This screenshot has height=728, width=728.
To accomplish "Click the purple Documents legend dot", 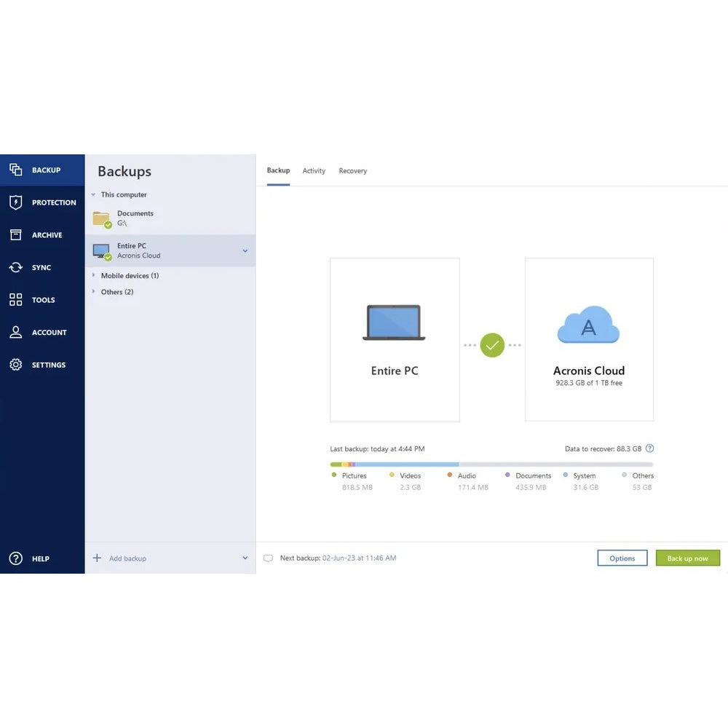I will tap(507, 475).
